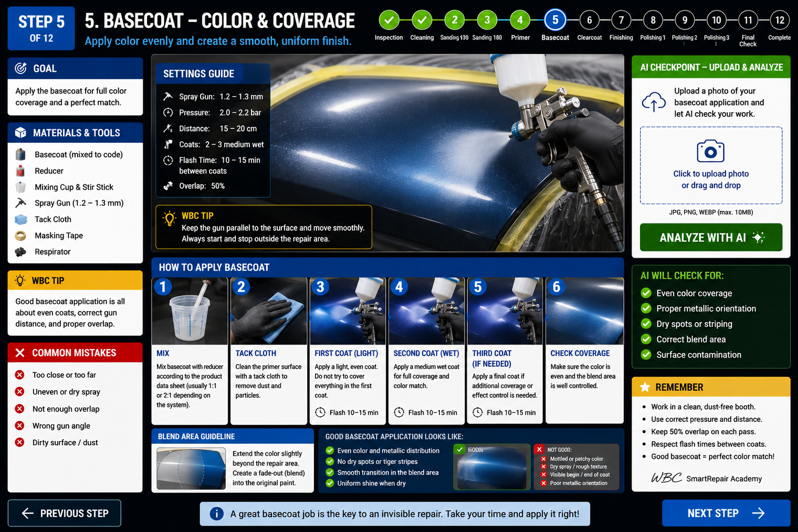Click the target icon beside GOAL
Image resolution: width=798 pixels, height=532 pixels.
click(x=21, y=68)
